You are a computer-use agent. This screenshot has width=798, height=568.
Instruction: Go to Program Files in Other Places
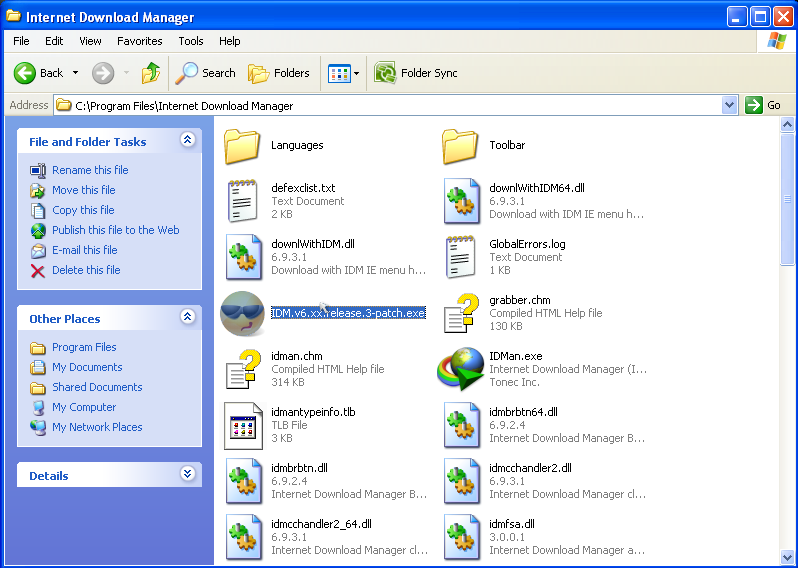pyautogui.click(x=84, y=347)
